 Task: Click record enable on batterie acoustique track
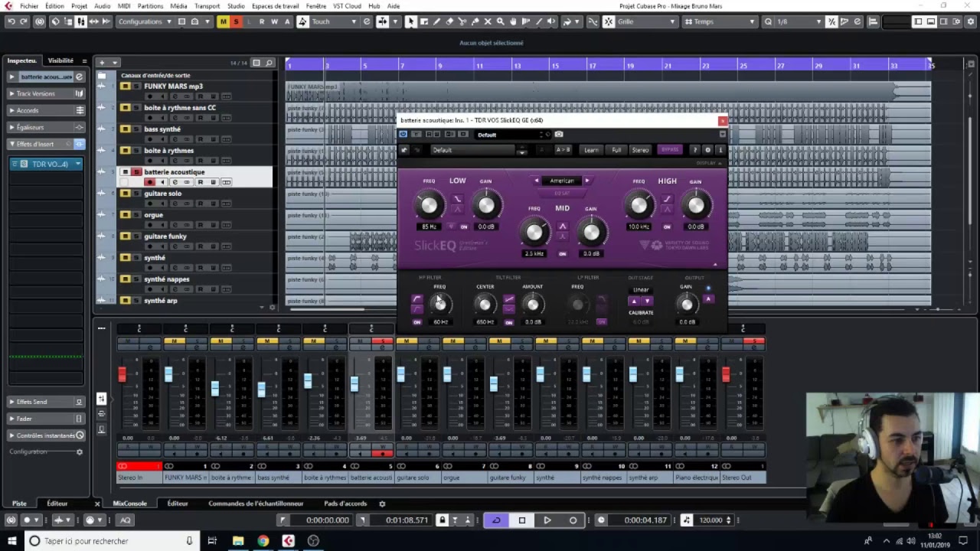(150, 182)
